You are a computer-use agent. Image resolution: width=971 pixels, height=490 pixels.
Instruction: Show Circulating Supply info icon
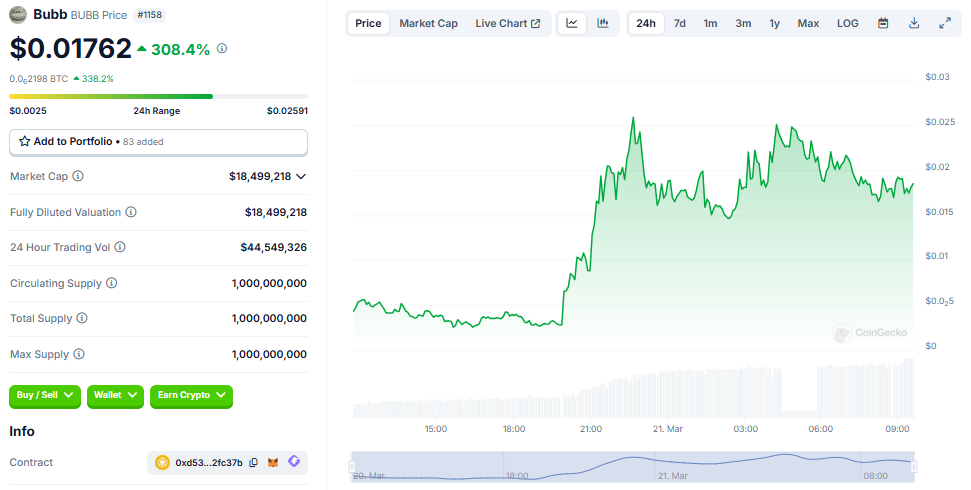tap(111, 283)
